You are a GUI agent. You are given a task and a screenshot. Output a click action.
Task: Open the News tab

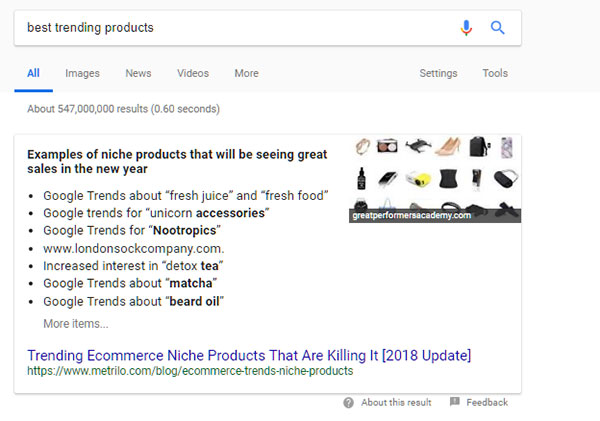click(138, 73)
